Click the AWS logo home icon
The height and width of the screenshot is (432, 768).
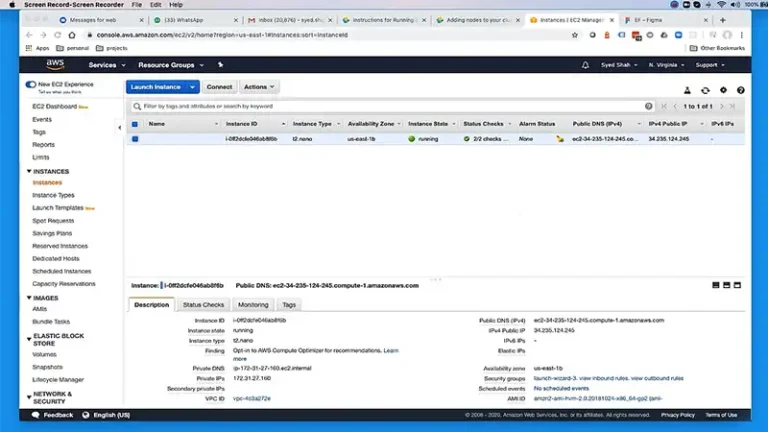click(55, 65)
